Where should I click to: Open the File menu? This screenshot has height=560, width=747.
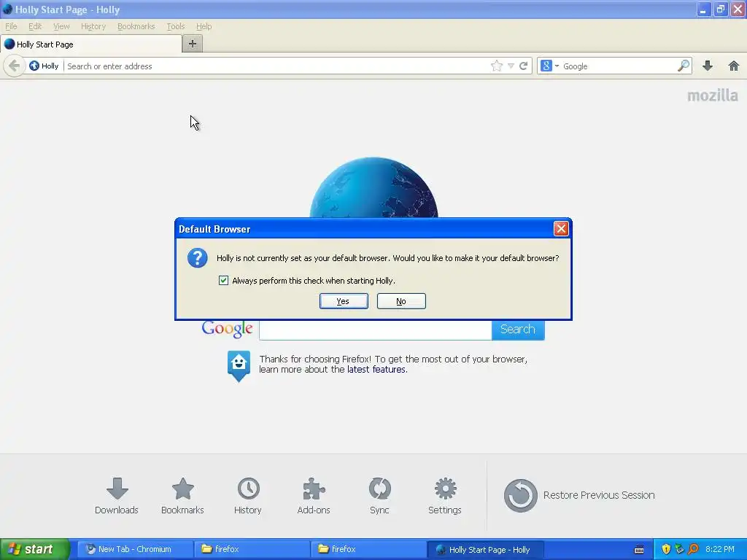(x=11, y=26)
